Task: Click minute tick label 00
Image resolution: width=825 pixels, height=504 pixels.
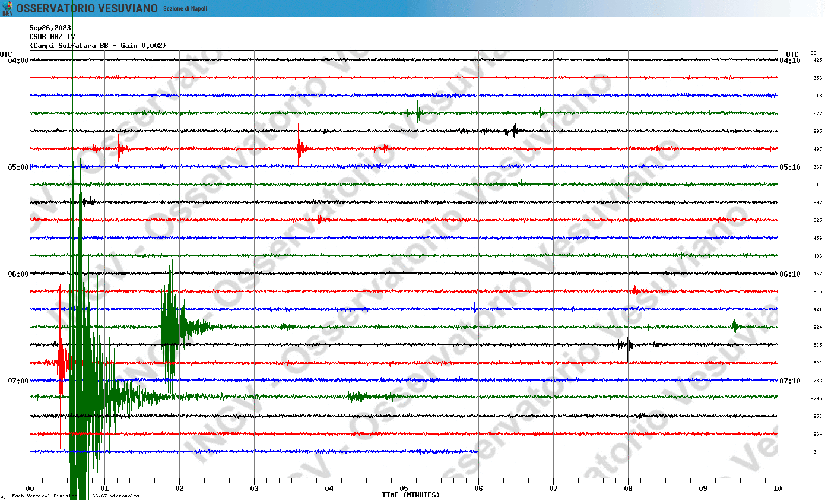Action: pos(30,489)
